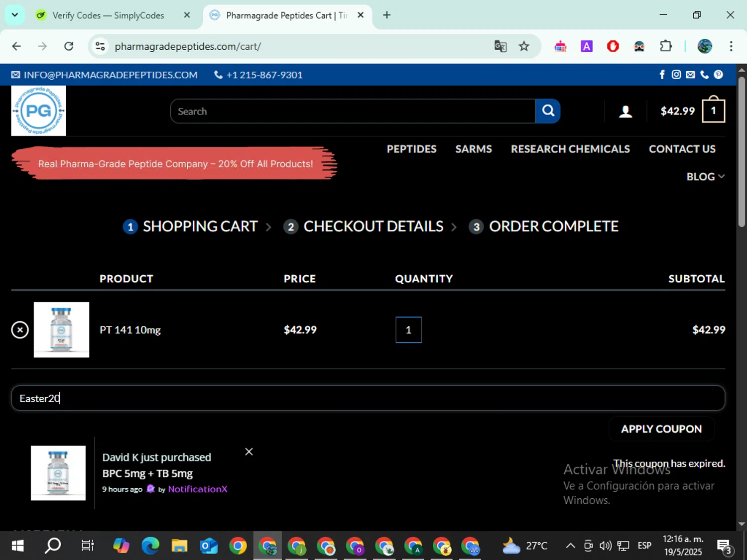Screen dimensions: 747x560
Task: Open the Windows Start menu
Action: [17, 546]
